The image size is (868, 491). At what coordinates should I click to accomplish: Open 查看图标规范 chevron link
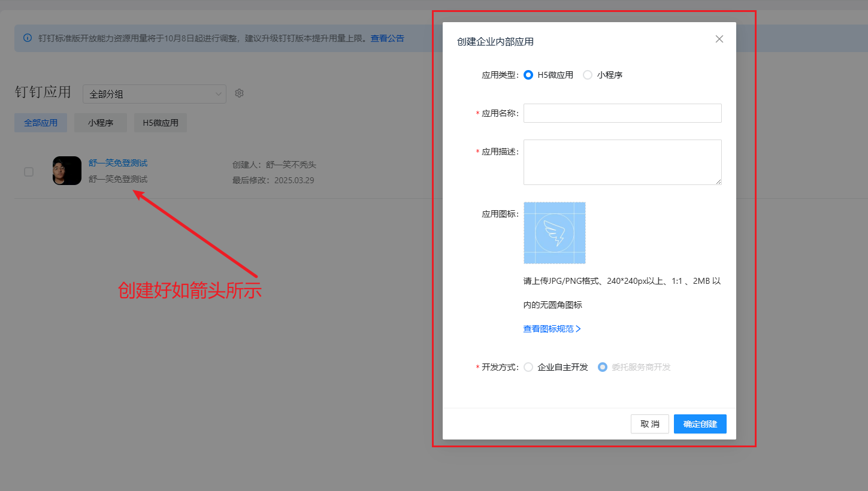click(552, 329)
